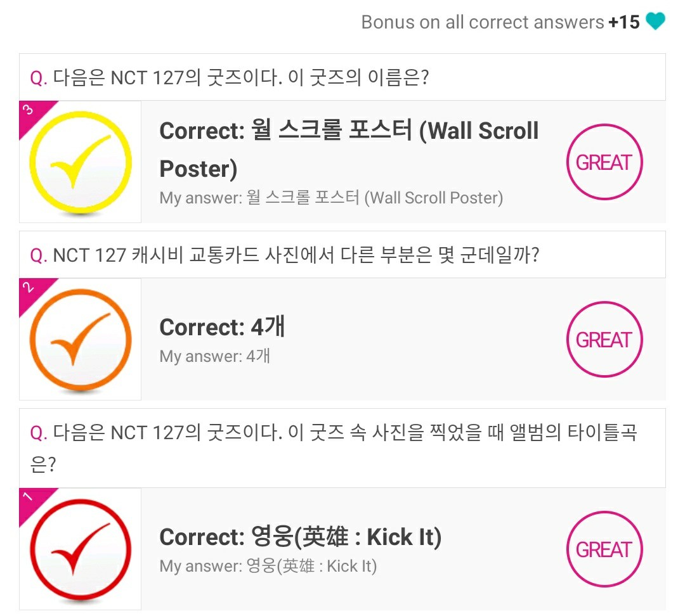The width and height of the screenshot is (685, 616).
Task: Click the 'My answer: 4개' text
Action: (x=215, y=356)
